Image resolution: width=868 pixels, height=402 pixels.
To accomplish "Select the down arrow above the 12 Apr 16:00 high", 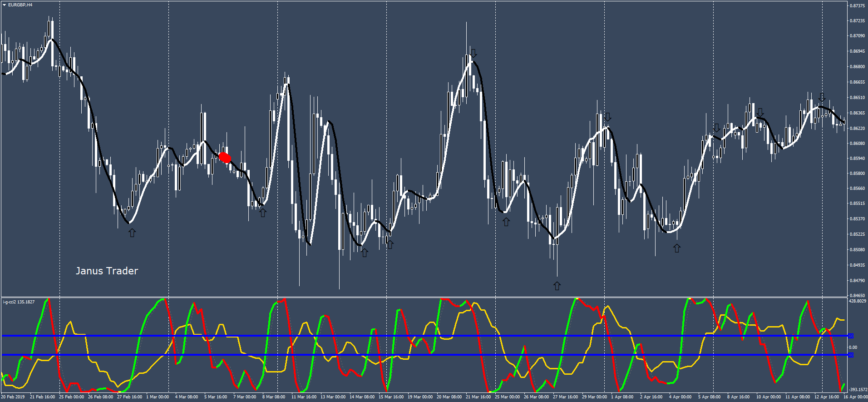I will click(x=822, y=98).
